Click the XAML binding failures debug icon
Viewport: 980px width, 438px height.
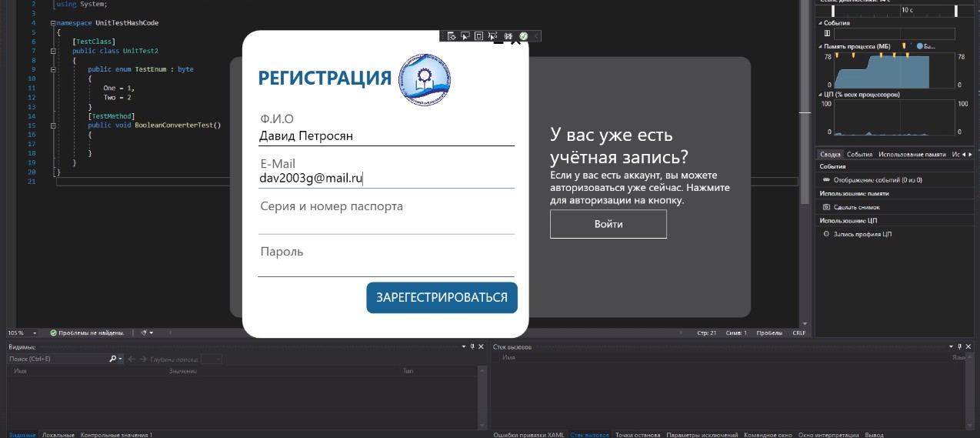click(x=508, y=36)
